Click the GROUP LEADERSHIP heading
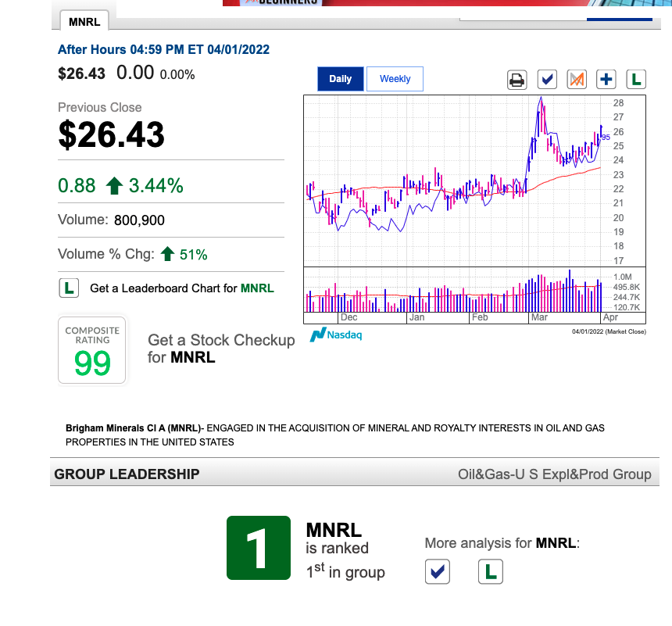This screenshot has height=626, width=672. coord(127,474)
